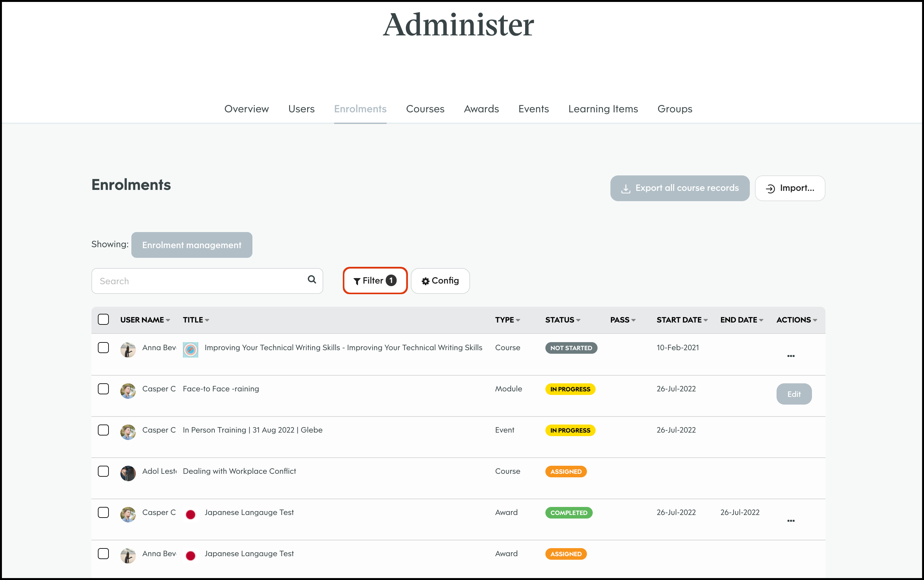Select checkbox for In Person Training row
Viewport: 924px width, 580px height.
tap(103, 430)
